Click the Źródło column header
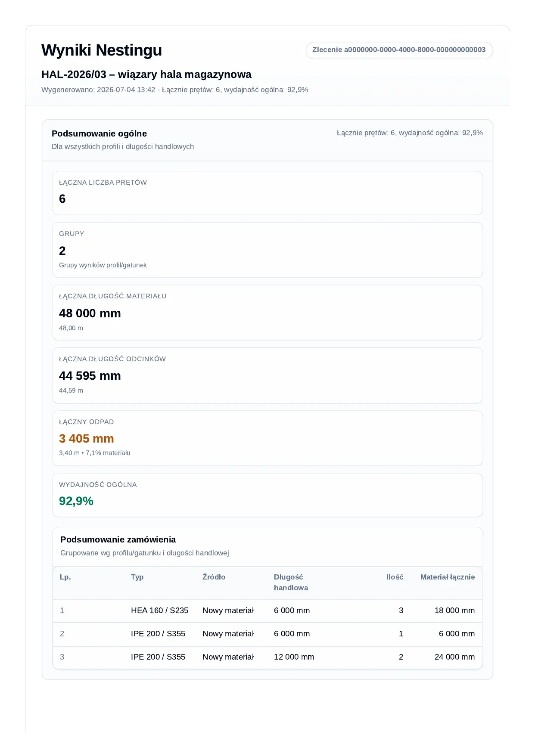The image size is (535, 756). (214, 577)
